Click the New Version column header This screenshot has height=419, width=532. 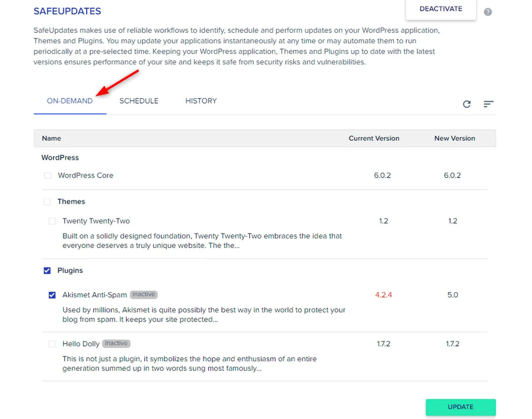[455, 139]
